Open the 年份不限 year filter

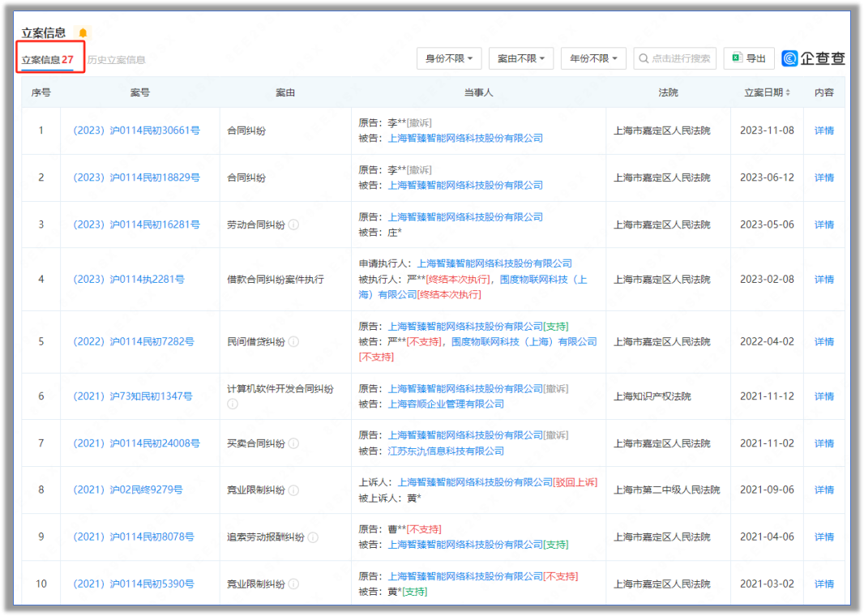coord(593,58)
